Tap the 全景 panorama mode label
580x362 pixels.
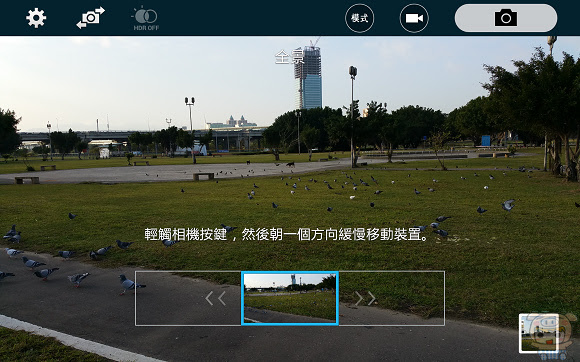click(289, 57)
